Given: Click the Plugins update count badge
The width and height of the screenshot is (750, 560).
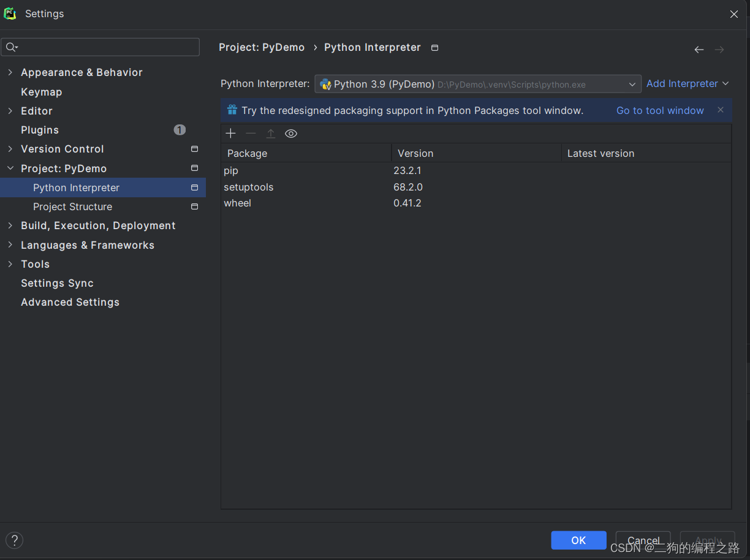Looking at the screenshot, I should (x=180, y=130).
